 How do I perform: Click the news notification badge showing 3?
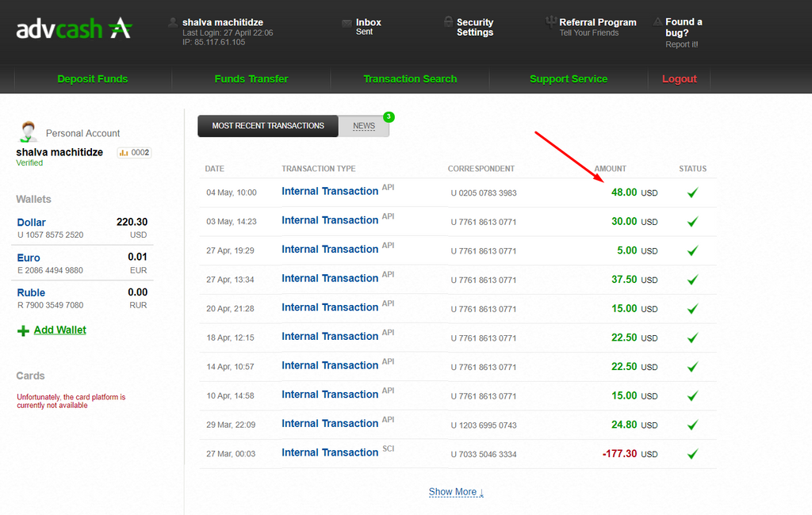[x=389, y=117]
